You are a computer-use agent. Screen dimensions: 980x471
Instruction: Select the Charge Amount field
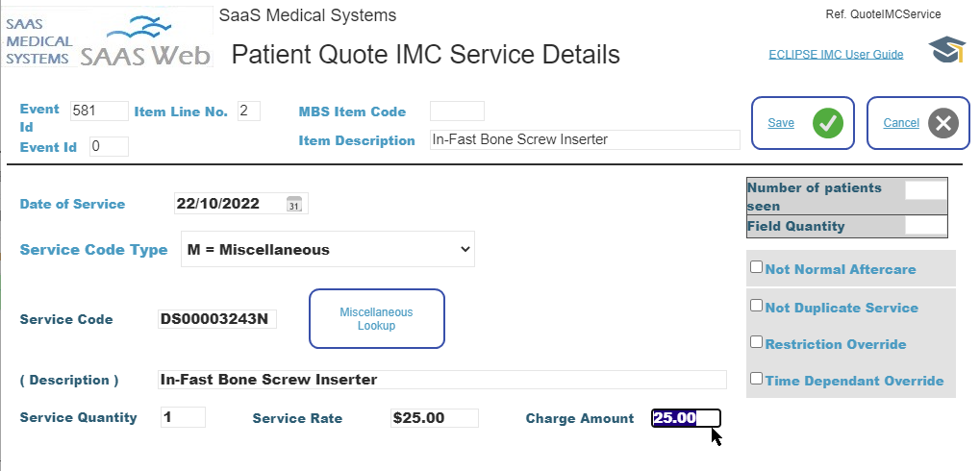[686, 418]
